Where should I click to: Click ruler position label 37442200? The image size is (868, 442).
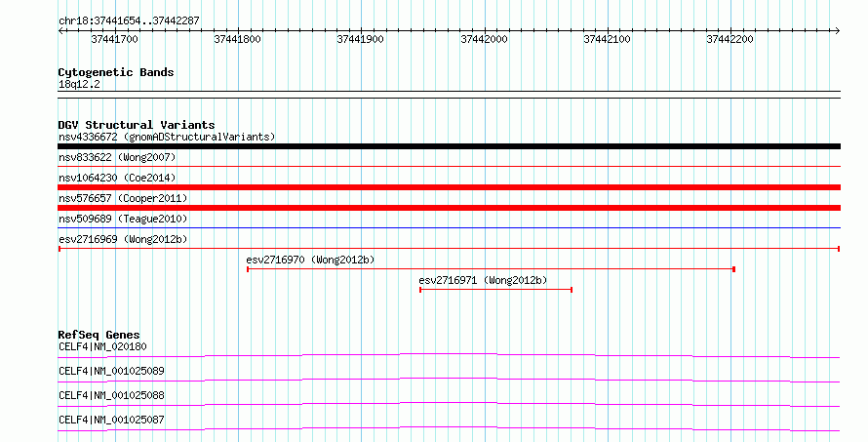tap(730, 39)
